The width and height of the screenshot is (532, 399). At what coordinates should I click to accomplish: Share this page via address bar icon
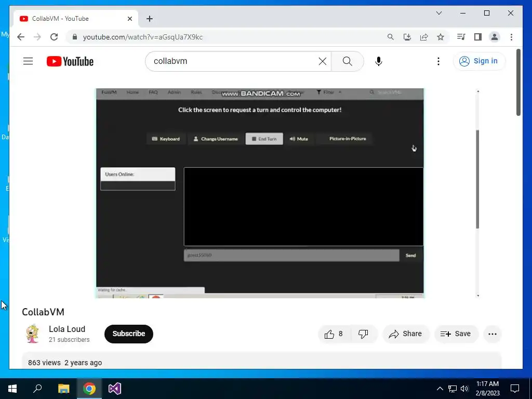pyautogui.click(x=424, y=37)
